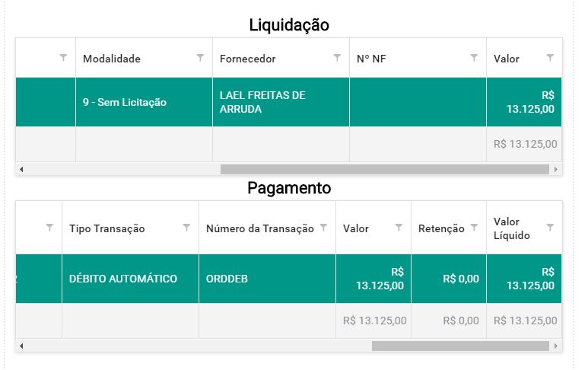The width and height of the screenshot is (588, 370).
Task: Open filter for Nº NF column
Action: 474,58
